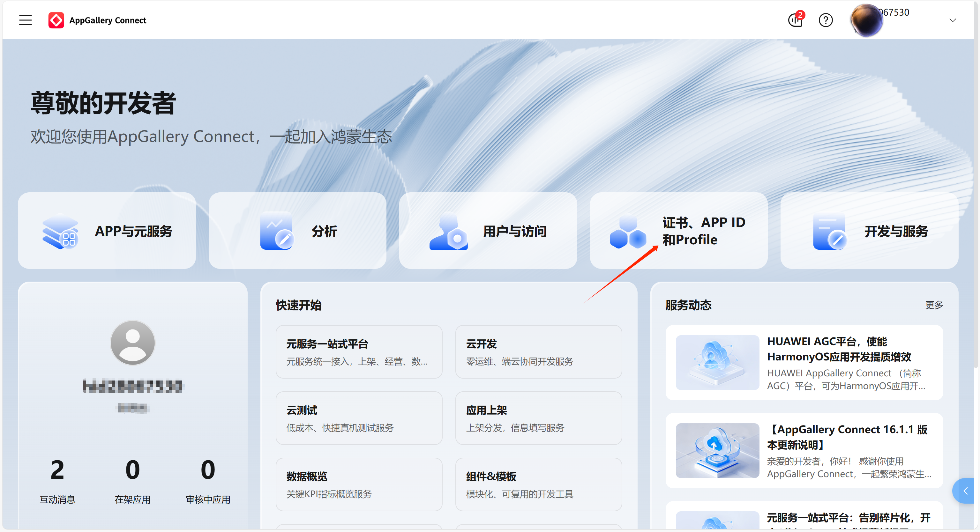The width and height of the screenshot is (980, 532).
Task: Click the grey profile avatar placeholder
Action: [132, 343]
